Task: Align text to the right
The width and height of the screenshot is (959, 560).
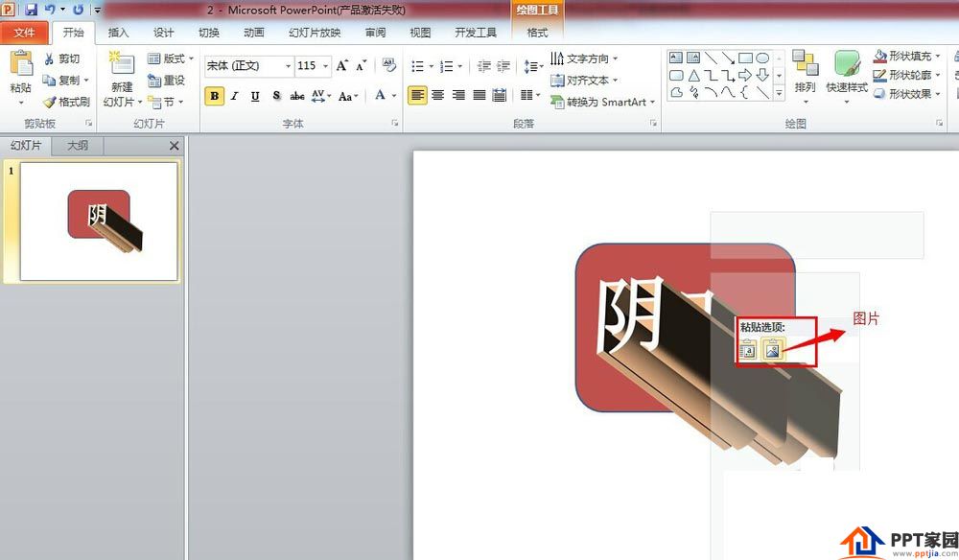Action: pyautogui.click(x=458, y=95)
